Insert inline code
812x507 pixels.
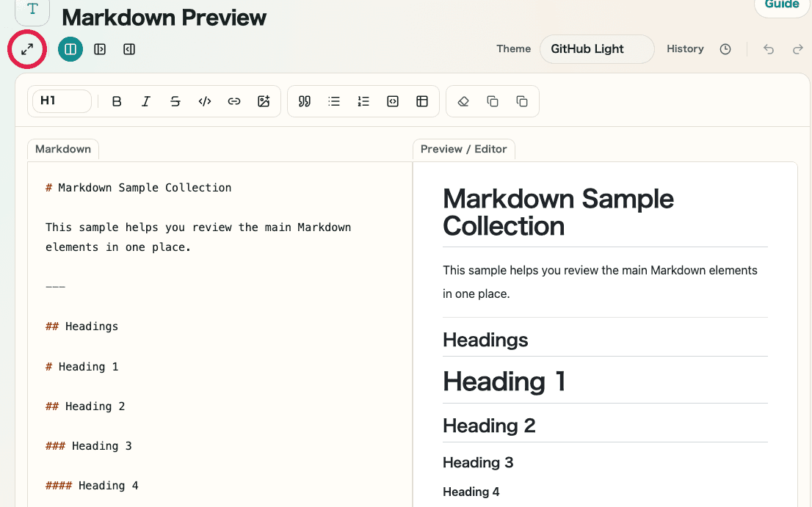click(205, 101)
